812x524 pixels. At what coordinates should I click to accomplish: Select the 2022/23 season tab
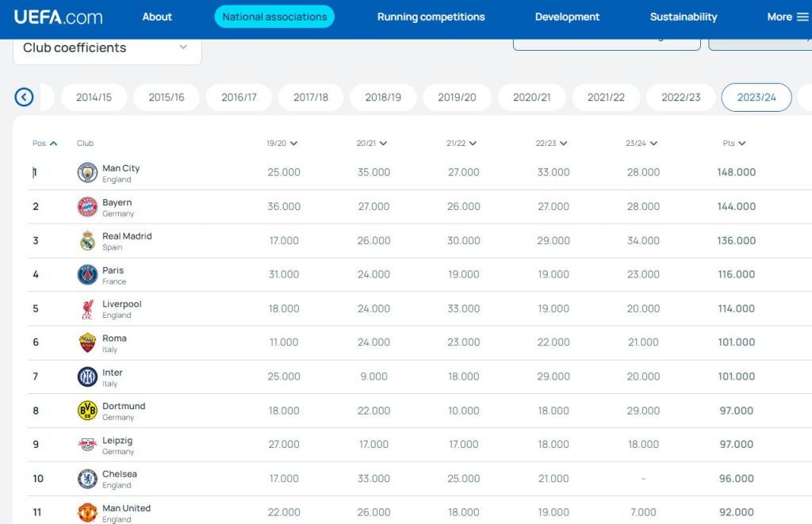[681, 98]
